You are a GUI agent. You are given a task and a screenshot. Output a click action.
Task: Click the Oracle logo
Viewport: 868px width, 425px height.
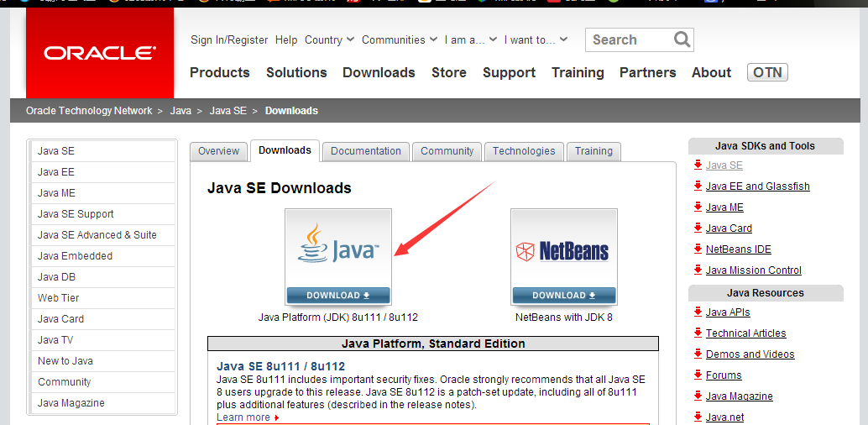tap(100, 53)
